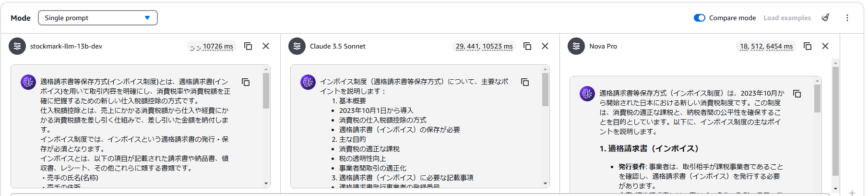
Task: Click Load examples link
Action: [787, 18]
